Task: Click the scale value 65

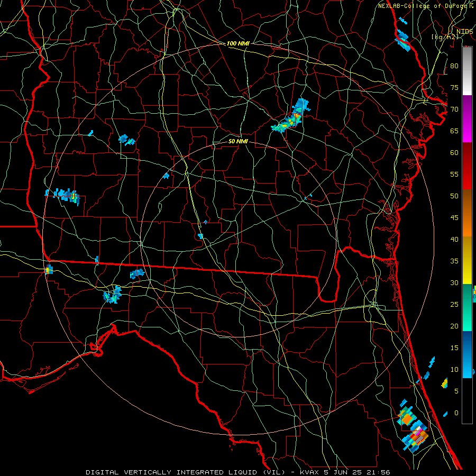Action: coord(454,131)
